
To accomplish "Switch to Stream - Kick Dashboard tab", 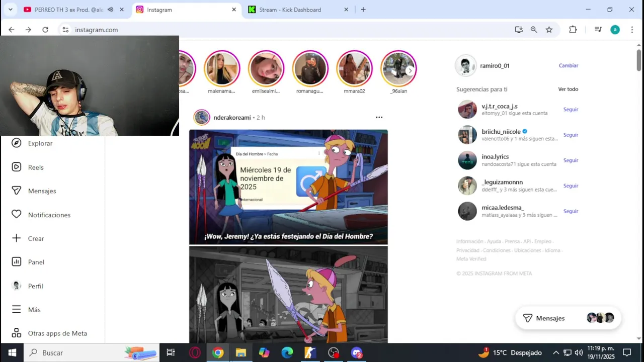I will click(x=290, y=10).
